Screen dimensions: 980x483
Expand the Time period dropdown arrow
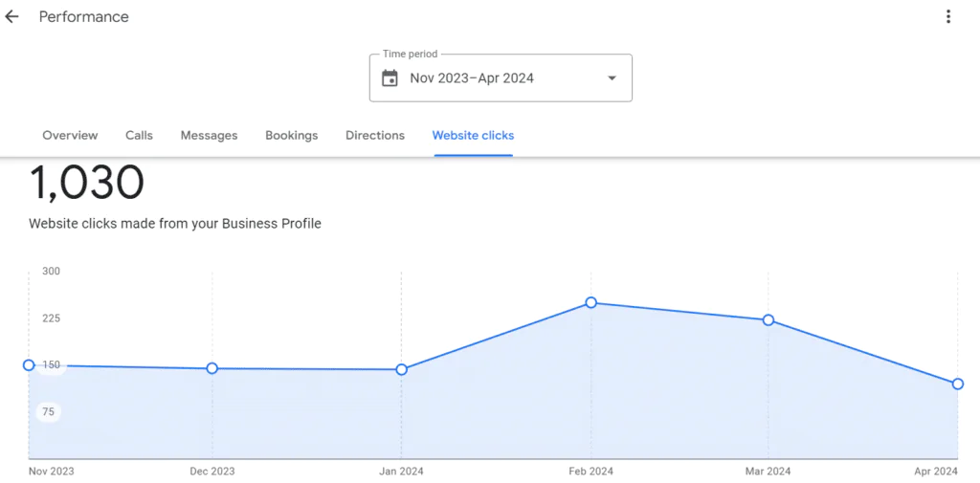point(612,78)
